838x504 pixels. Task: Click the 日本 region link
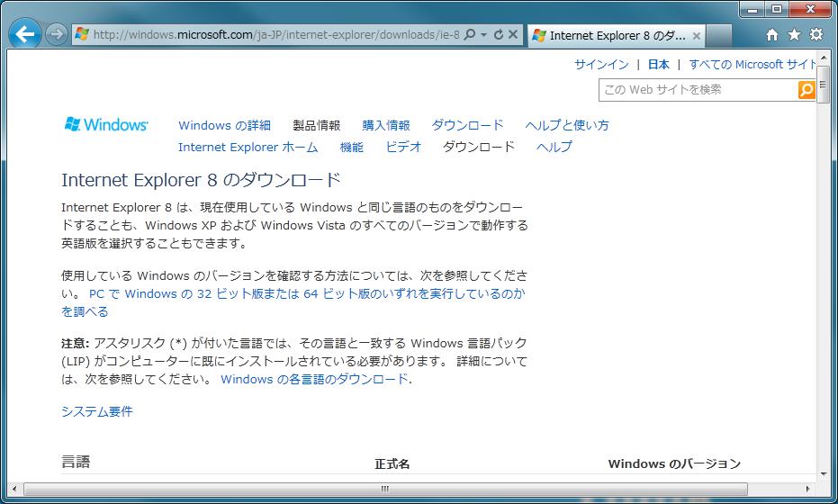tap(659, 65)
